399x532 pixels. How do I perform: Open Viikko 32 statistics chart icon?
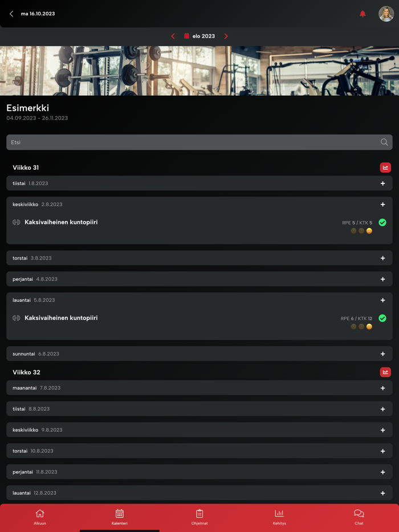tap(385, 372)
